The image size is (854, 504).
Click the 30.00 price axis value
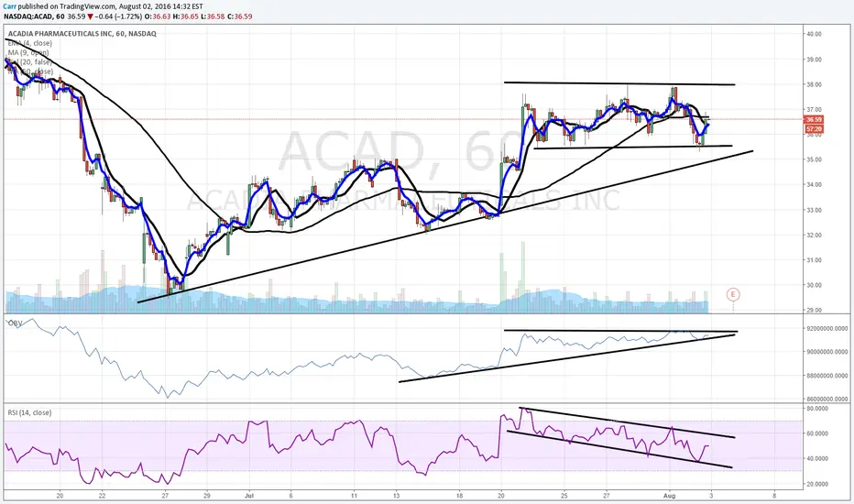point(815,285)
